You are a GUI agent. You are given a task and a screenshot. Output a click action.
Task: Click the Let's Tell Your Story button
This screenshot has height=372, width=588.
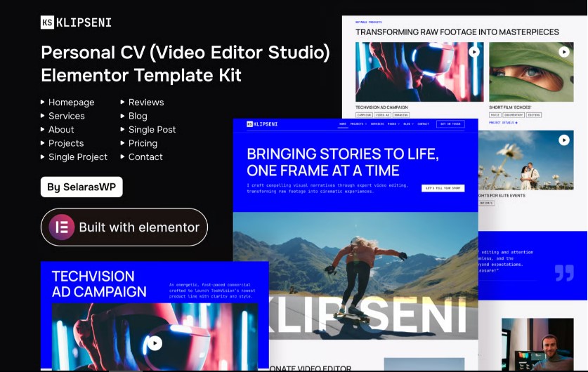(x=443, y=188)
